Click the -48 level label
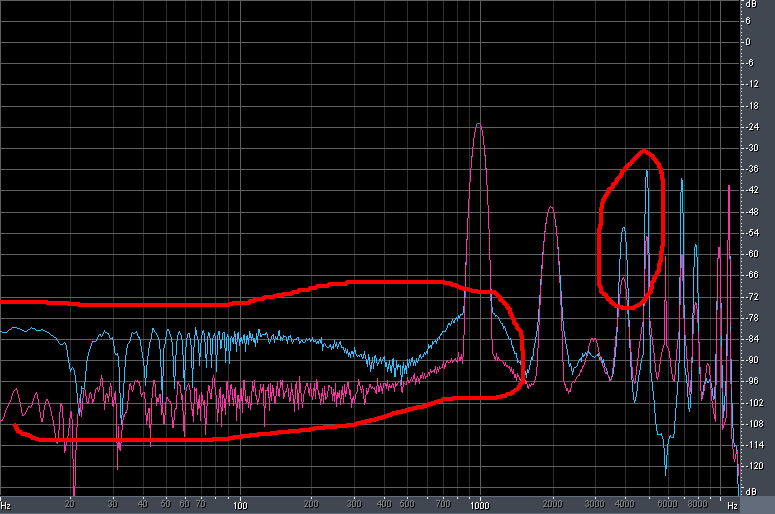The image size is (775, 514). [751, 212]
